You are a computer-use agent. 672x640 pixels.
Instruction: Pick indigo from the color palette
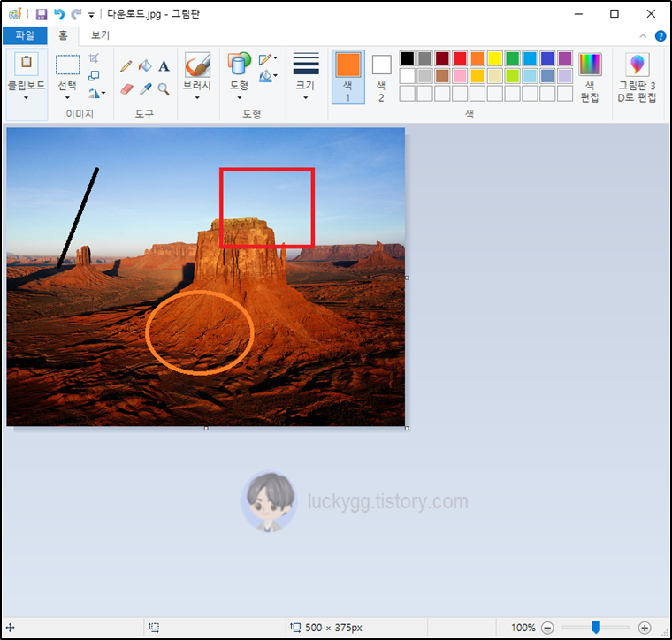pos(547,57)
